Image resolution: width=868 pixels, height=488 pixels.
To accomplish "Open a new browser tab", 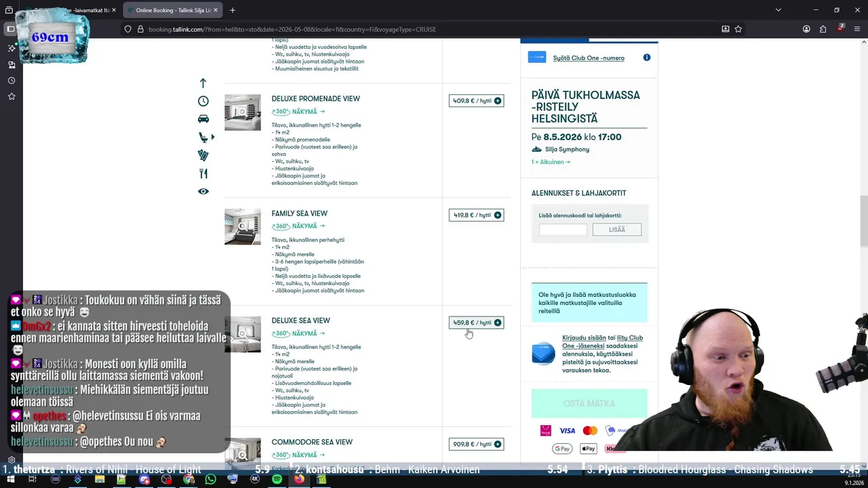I will (x=233, y=10).
